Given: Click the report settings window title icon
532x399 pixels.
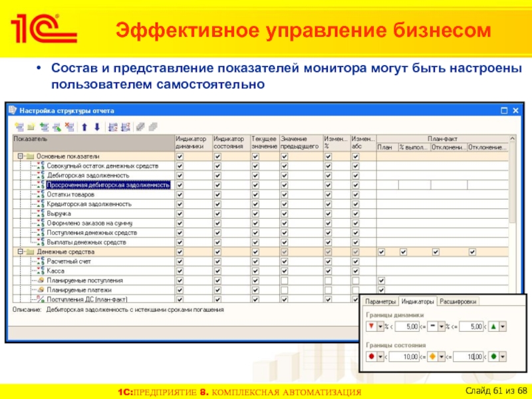Looking at the screenshot, I should coord(13,110).
